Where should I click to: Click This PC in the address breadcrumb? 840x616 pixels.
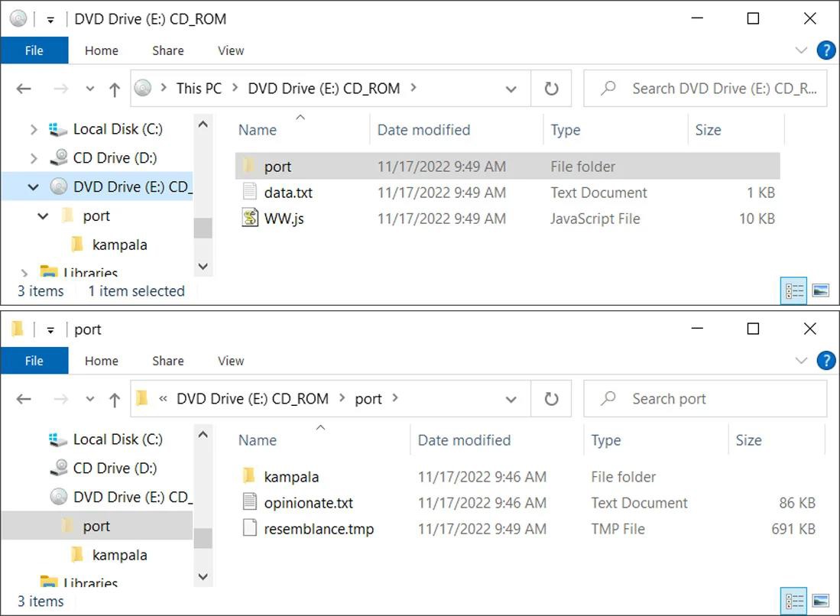(x=199, y=89)
